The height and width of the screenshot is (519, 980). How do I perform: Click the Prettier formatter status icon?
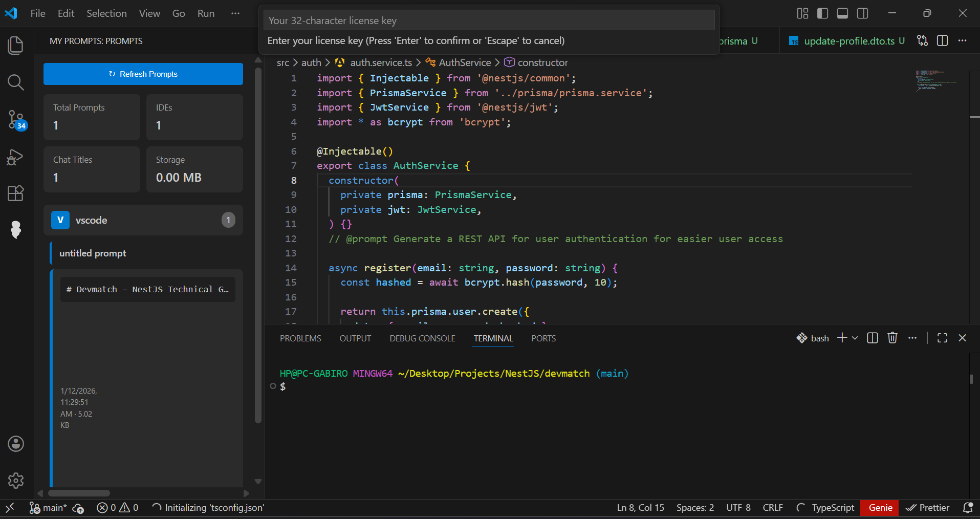point(927,508)
